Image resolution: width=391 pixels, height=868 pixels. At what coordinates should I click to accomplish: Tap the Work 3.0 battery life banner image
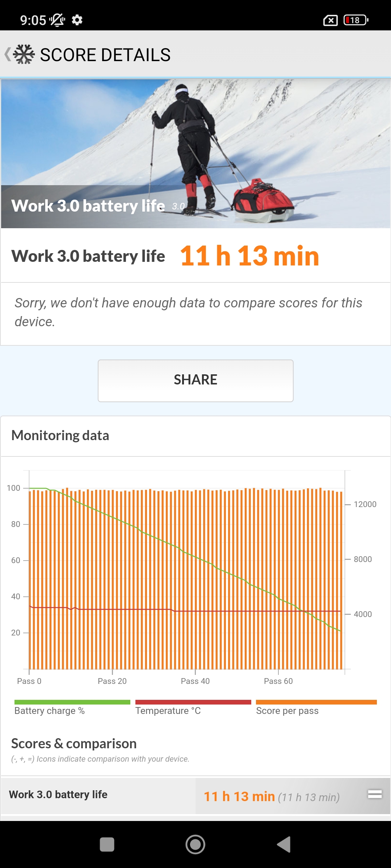pyautogui.click(x=195, y=154)
